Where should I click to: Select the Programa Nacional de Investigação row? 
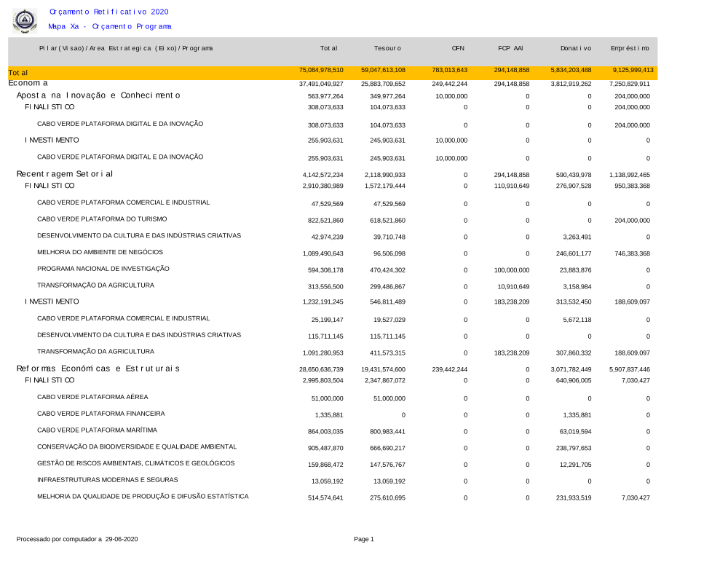(103, 269)
